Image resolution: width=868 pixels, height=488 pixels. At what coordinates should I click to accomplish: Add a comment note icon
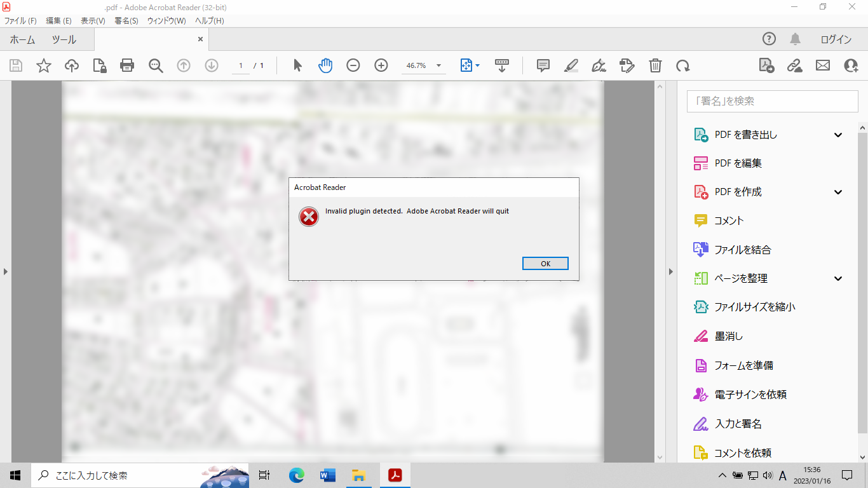[543, 65]
